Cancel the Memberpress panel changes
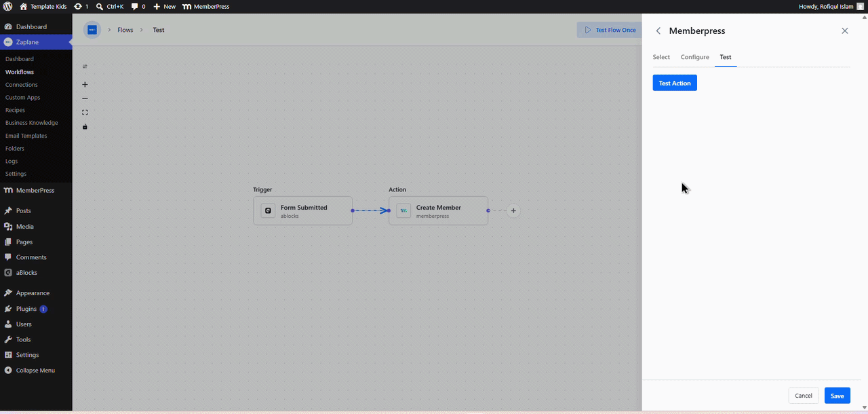Viewport: 868px width, 414px height. (x=804, y=396)
